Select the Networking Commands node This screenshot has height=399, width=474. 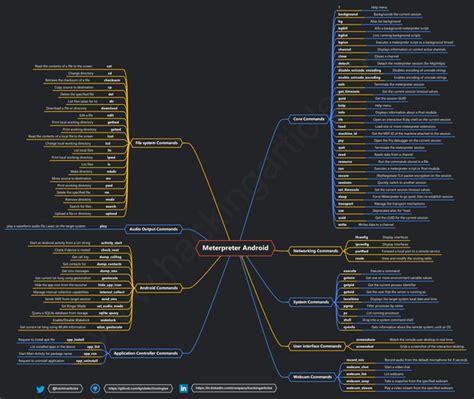click(315, 251)
